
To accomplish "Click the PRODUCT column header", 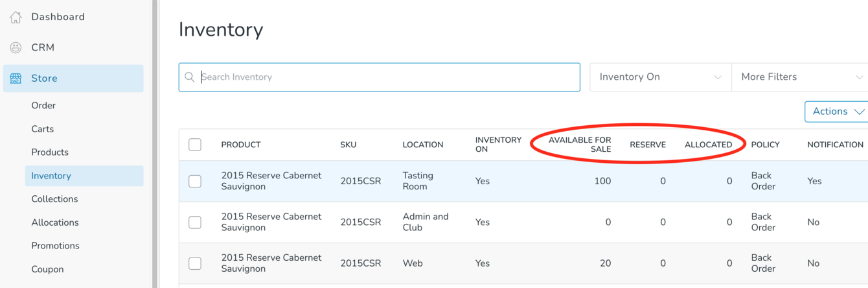I will click(x=241, y=145).
